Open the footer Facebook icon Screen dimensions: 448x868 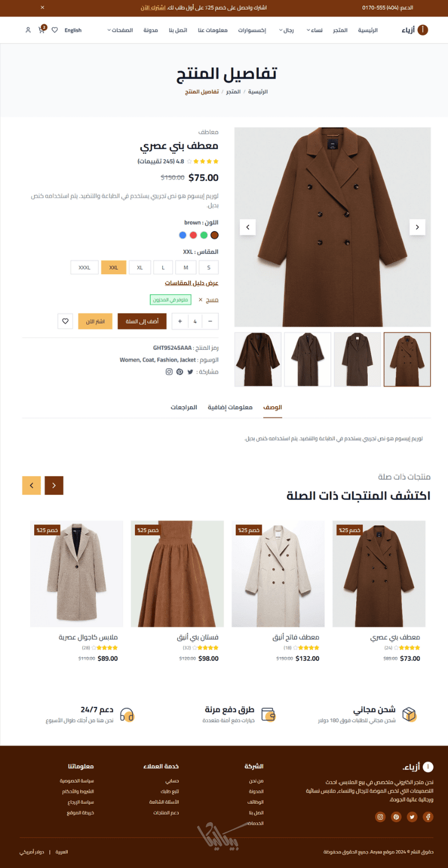pyautogui.click(x=428, y=817)
